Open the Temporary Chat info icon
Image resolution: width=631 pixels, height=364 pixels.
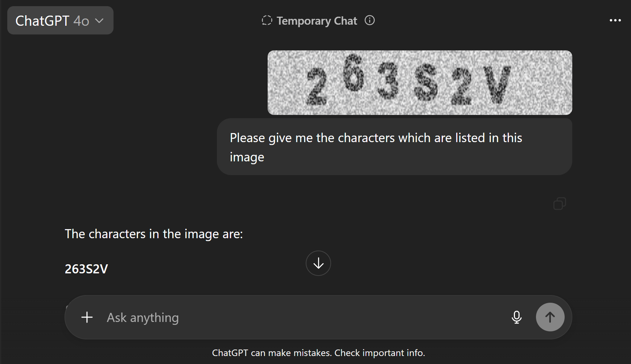click(370, 20)
